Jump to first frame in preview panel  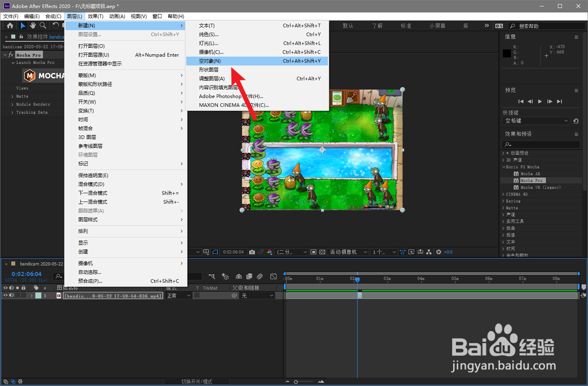pyautogui.click(x=521, y=102)
